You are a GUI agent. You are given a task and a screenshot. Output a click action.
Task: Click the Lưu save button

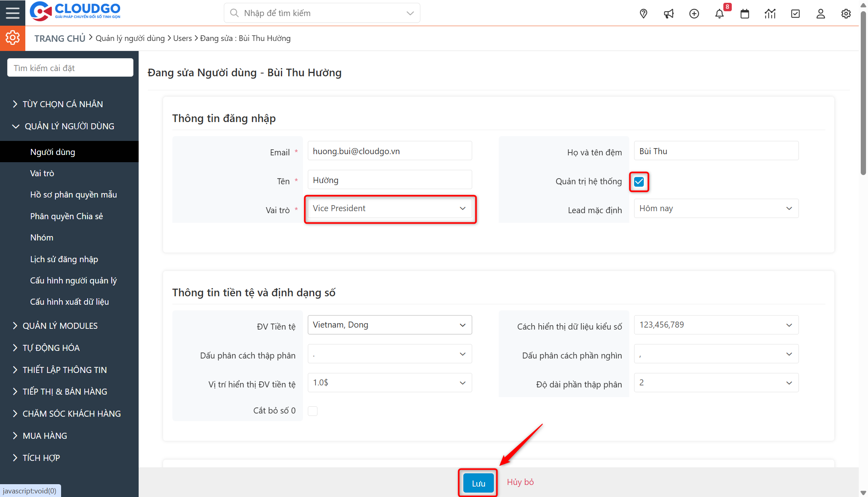[x=478, y=483]
